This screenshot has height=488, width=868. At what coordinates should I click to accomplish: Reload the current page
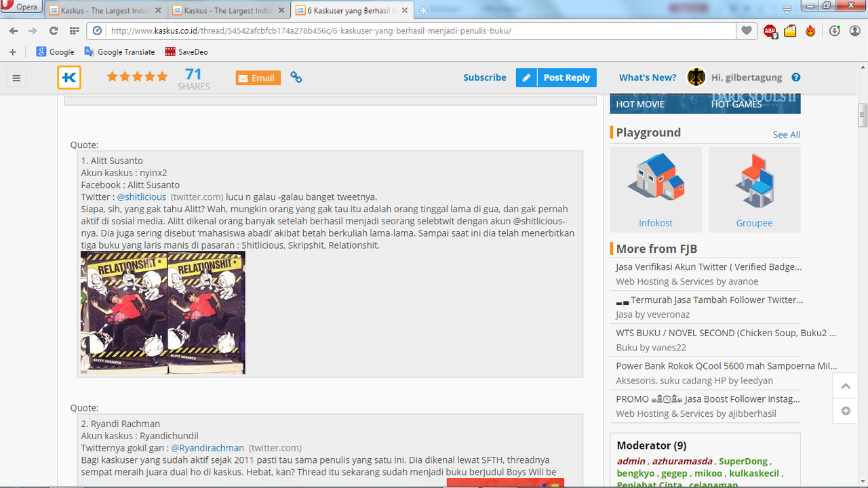pyautogui.click(x=54, y=31)
